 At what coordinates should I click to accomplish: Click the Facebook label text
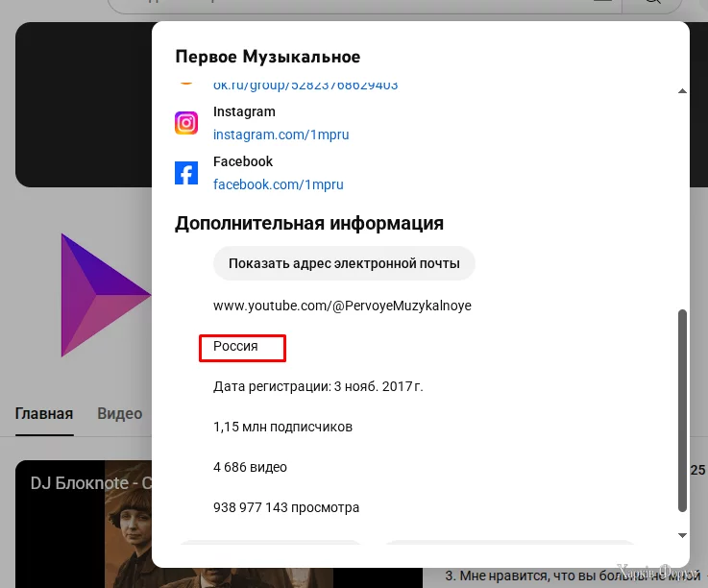click(x=243, y=161)
